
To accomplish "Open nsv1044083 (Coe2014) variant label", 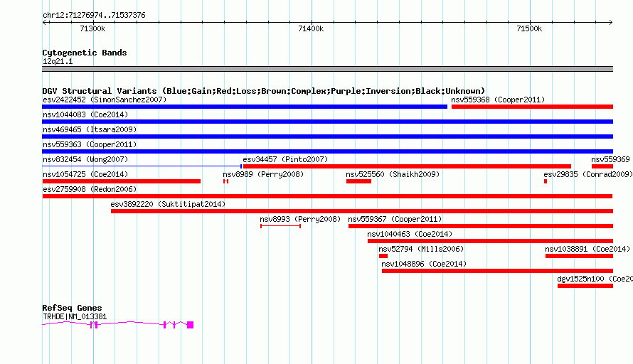I will 85,114.
